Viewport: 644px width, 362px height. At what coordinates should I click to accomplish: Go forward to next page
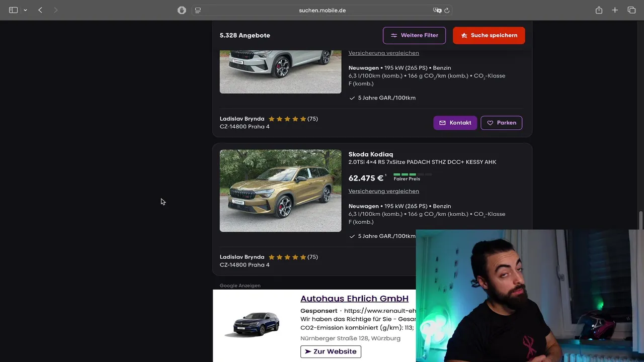point(56,10)
